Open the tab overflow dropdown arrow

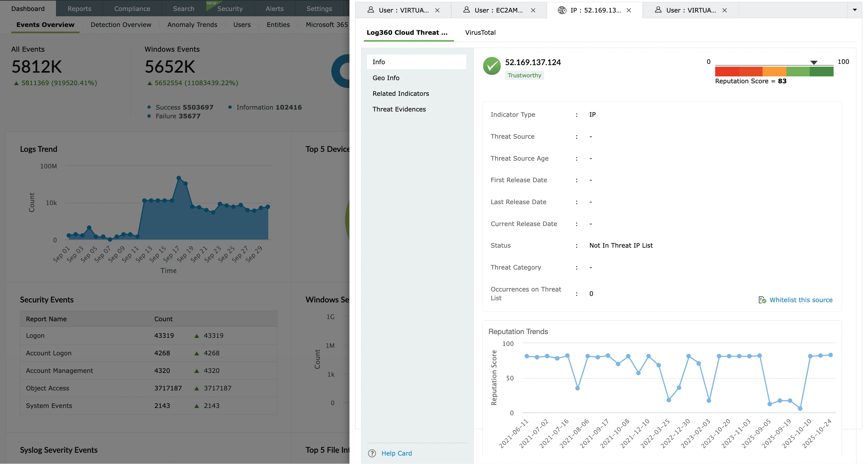click(855, 10)
